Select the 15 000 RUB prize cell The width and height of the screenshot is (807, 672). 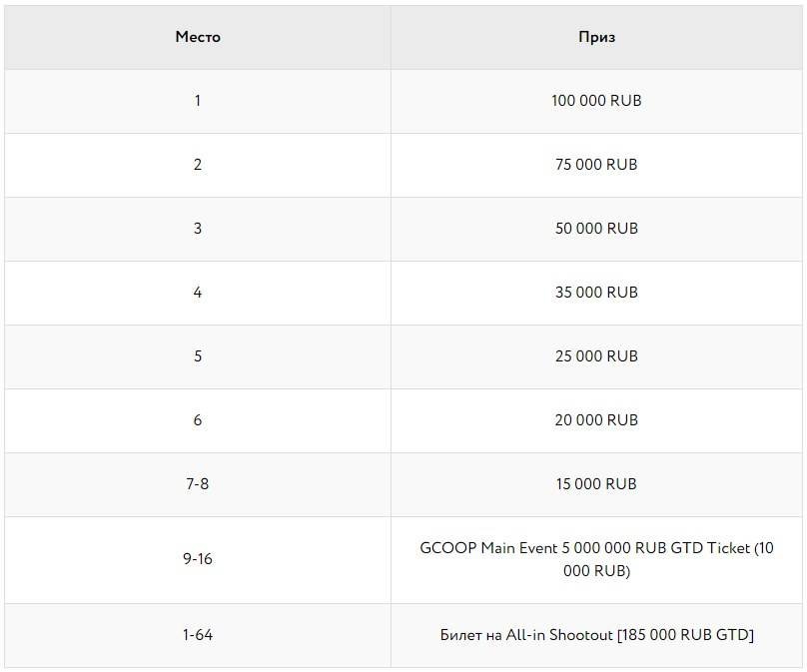(596, 484)
